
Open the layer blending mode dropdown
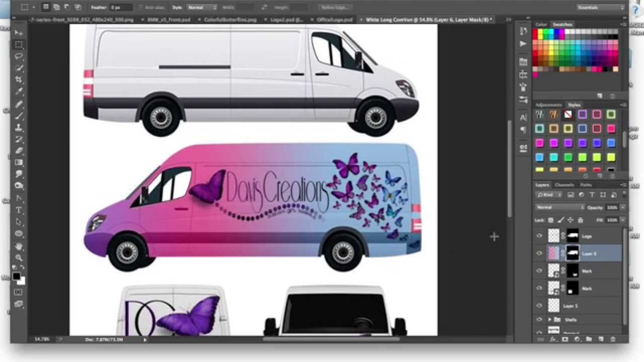click(560, 207)
